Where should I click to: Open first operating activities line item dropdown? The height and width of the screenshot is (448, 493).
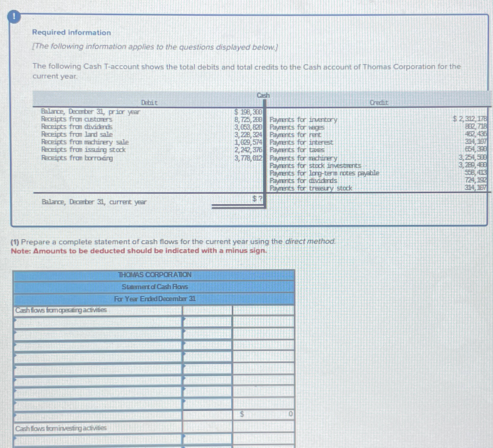[98, 322]
